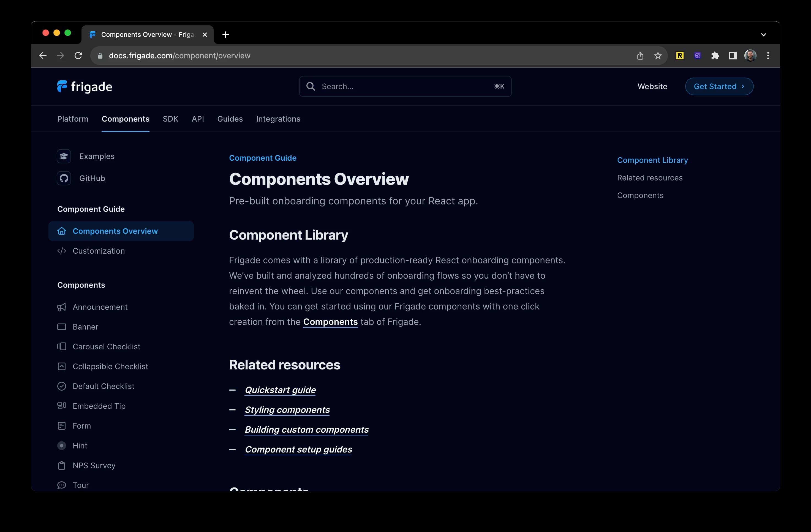Open the purple circular extension icon
Screen dimensions: 811x532
tap(698, 56)
